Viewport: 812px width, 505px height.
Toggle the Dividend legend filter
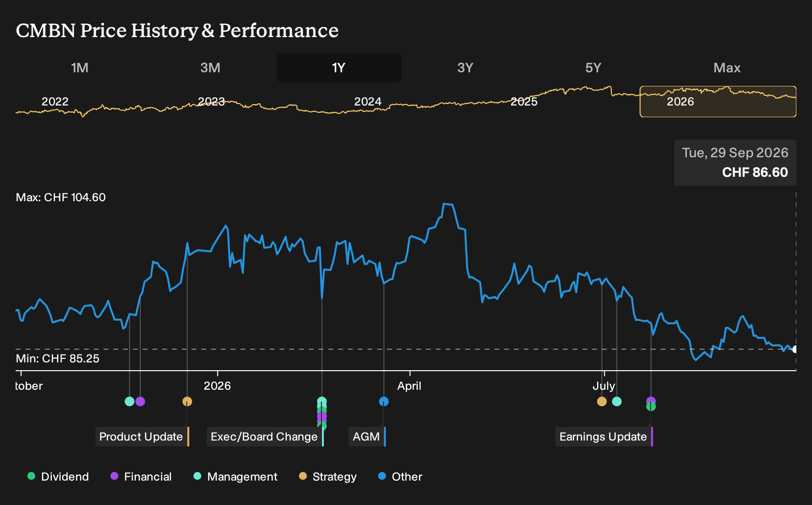coord(58,477)
